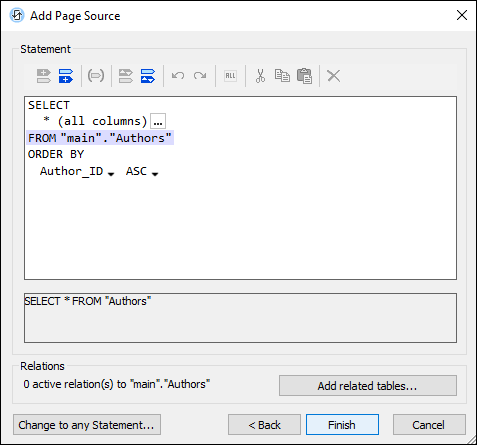Click the Copy icon in toolbar
The image size is (477, 445).
click(x=282, y=76)
